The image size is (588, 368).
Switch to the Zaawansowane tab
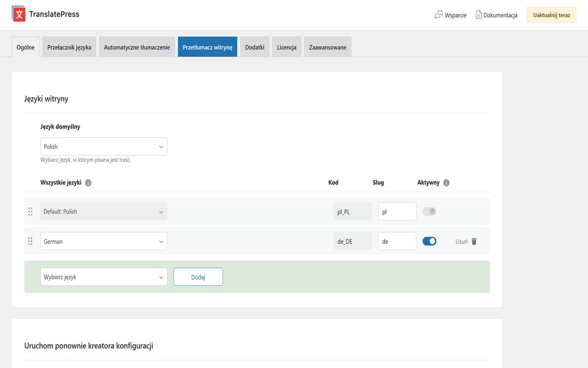point(327,47)
